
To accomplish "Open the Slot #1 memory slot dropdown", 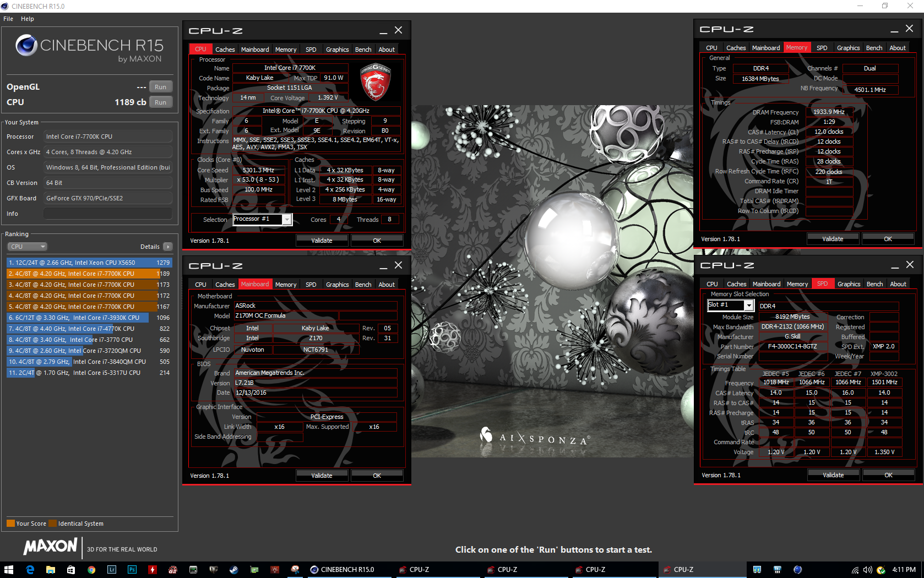I will point(749,306).
